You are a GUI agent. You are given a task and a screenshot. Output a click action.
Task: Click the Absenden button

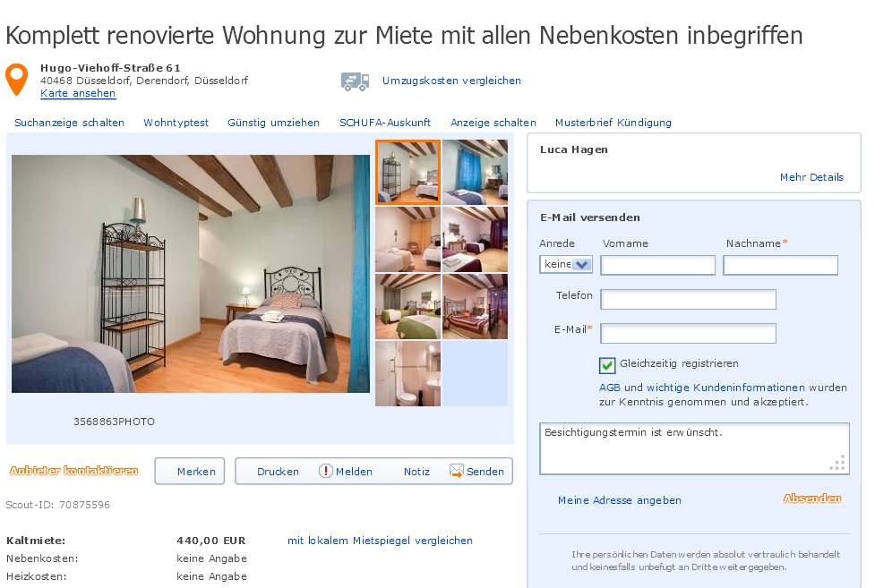(x=812, y=499)
